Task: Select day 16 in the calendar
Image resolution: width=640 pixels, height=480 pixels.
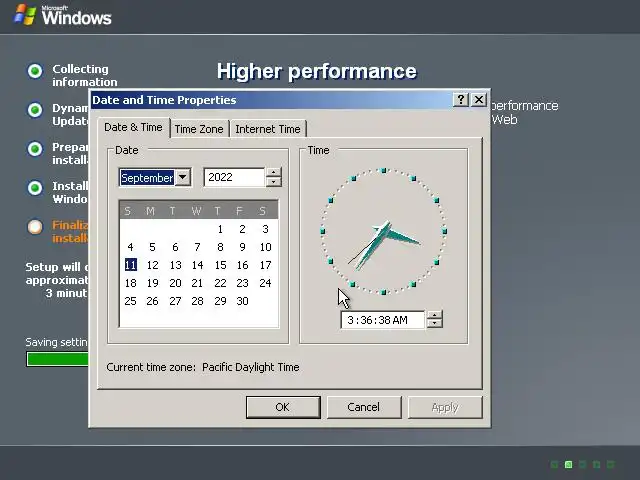Action: 242,265
